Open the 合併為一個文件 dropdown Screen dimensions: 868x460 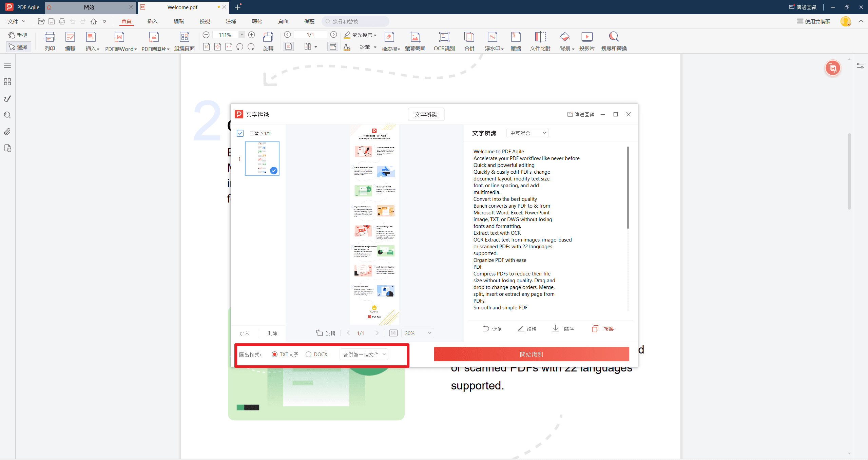364,354
